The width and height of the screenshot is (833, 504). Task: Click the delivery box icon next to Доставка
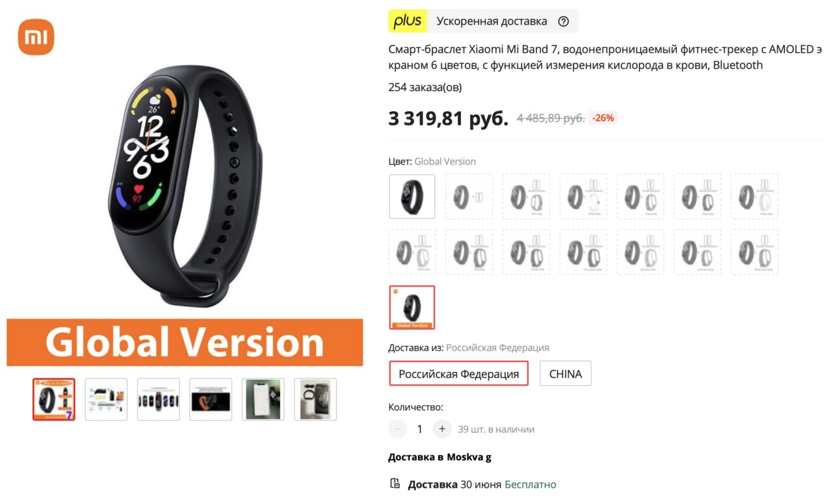tap(395, 483)
